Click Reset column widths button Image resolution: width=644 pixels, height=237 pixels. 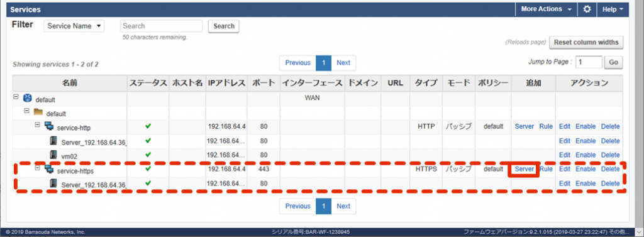pyautogui.click(x=586, y=42)
